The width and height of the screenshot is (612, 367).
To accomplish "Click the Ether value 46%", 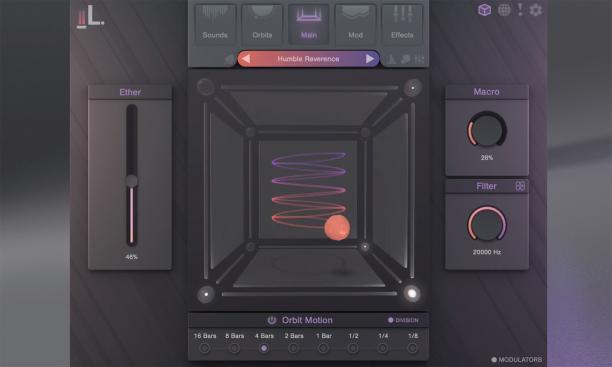I will [x=132, y=257].
